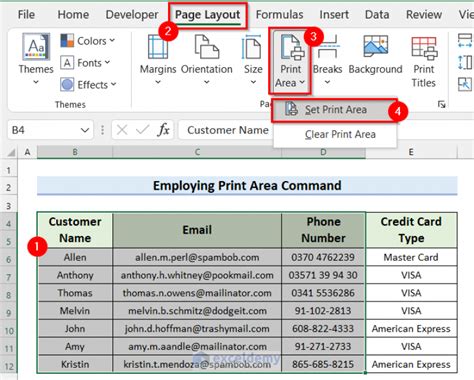The image size is (474, 380).
Task: Click the Print Area icon
Action: 292,47
